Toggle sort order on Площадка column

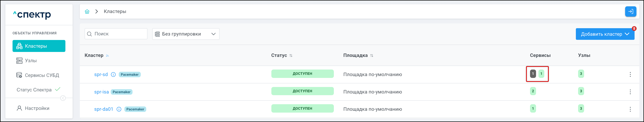(372, 56)
